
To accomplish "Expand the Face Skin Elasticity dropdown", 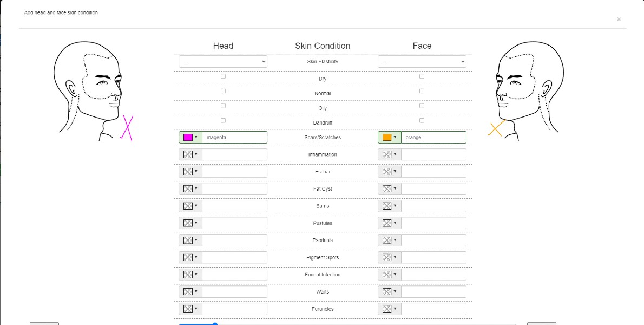I will 422,62.
